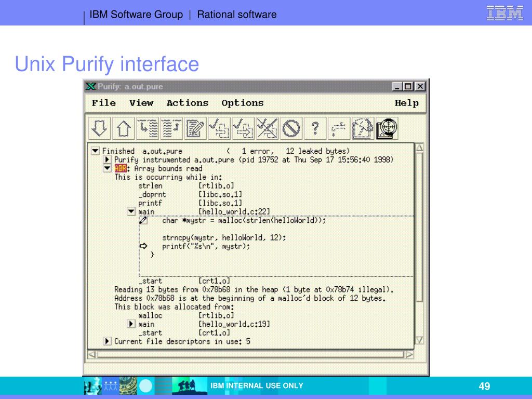Open the Help menu
532x399 pixels.
406,103
